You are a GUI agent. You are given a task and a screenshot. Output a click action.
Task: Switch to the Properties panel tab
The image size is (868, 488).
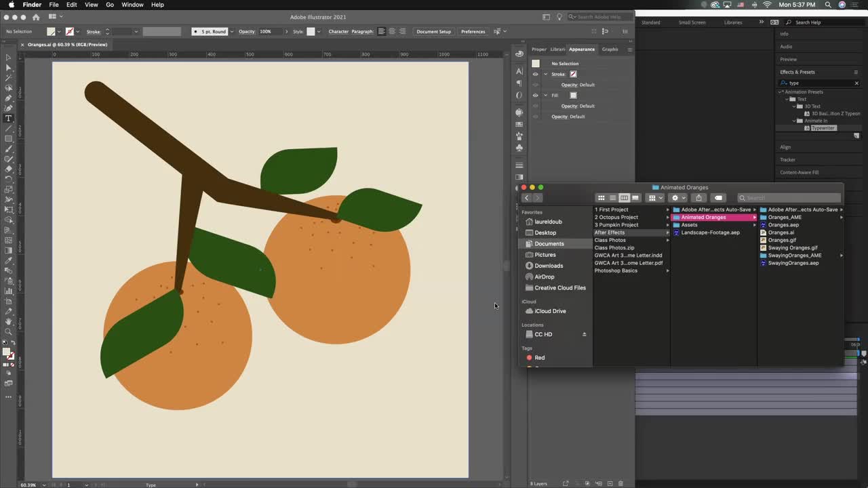coord(539,49)
